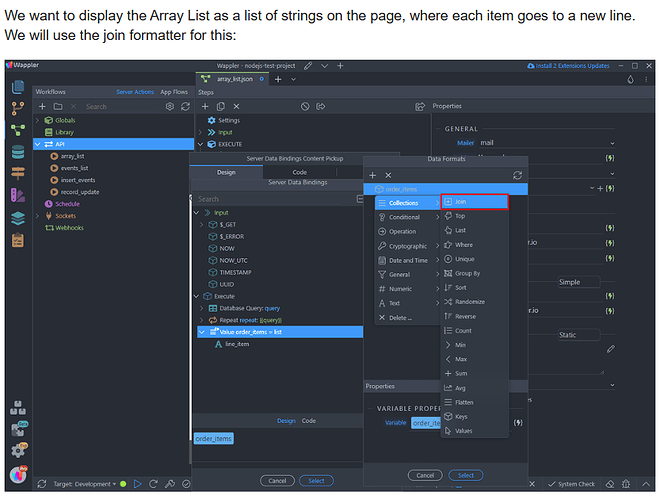This screenshot has height=500, width=660.
Task: Click the System Check status item
Action: click(572, 484)
